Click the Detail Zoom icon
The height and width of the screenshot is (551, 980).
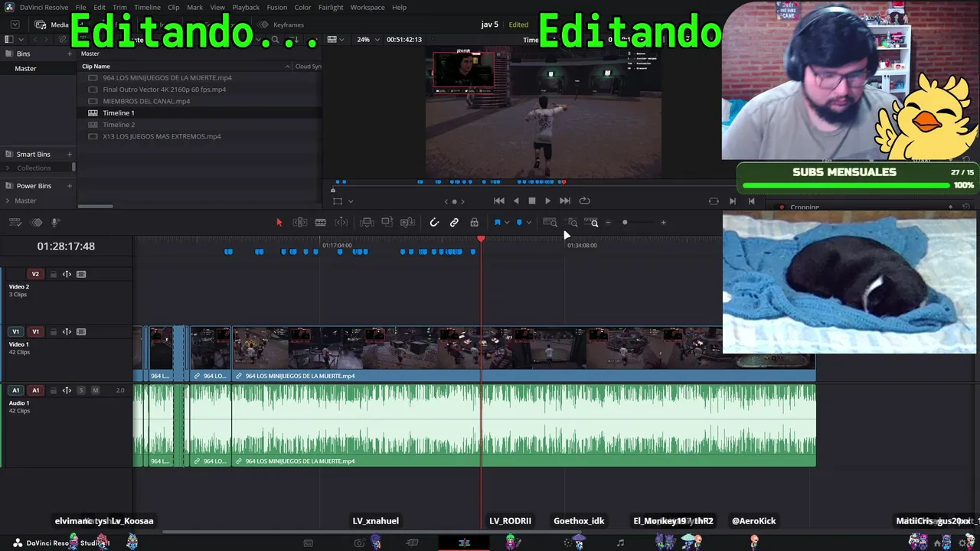573,223
